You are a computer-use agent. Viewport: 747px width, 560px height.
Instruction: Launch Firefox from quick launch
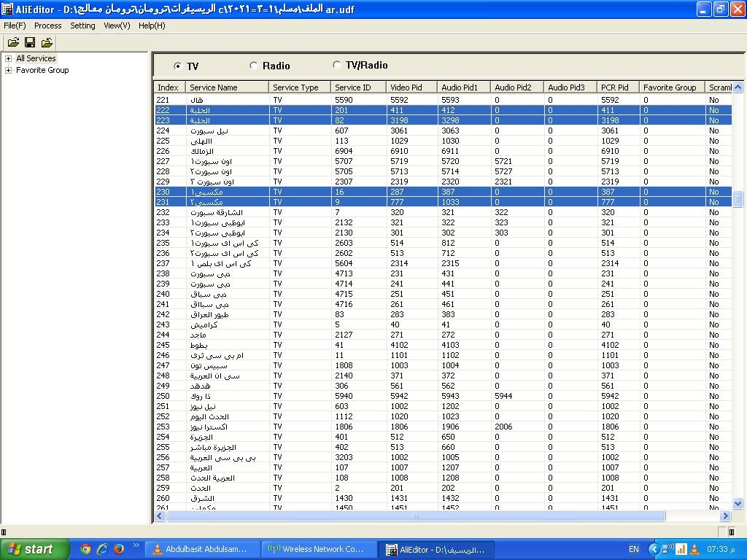pyautogui.click(x=118, y=549)
